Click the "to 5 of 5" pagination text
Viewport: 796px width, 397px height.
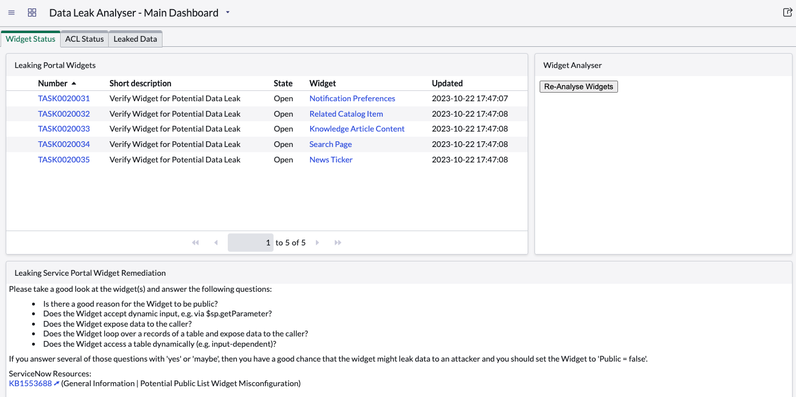(290, 243)
